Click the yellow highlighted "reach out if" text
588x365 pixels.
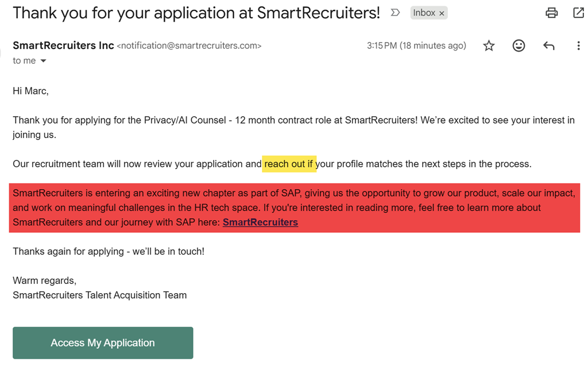tap(289, 164)
